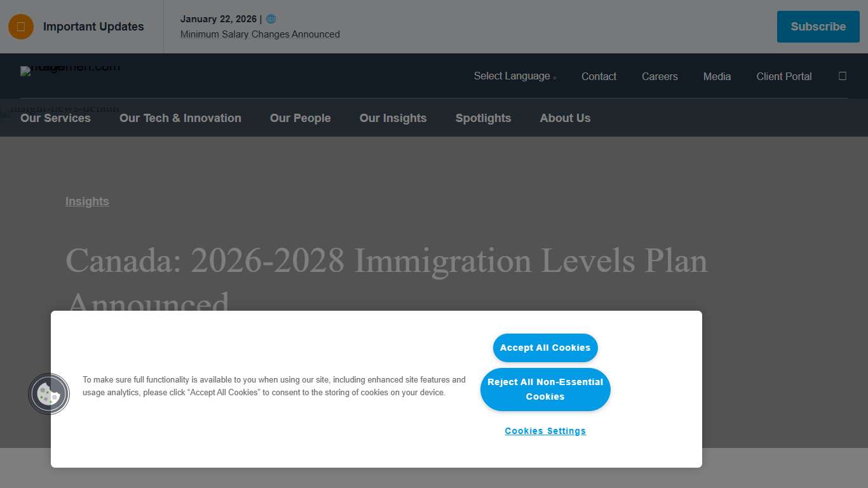This screenshot has width=868, height=488.
Task: Click the globe icon beside the date
Action: [x=271, y=18]
